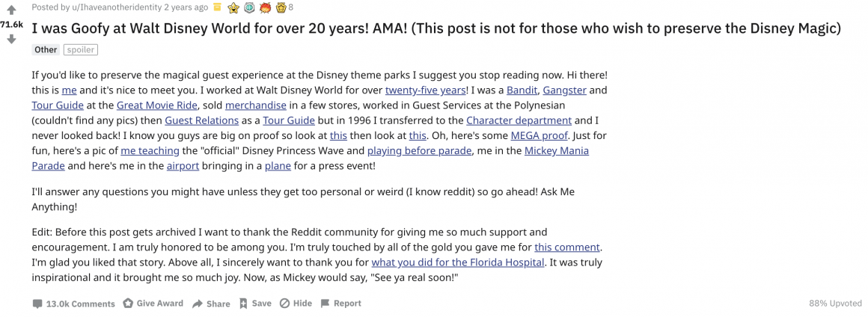Click the 'spoiler' tag label

point(81,49)
